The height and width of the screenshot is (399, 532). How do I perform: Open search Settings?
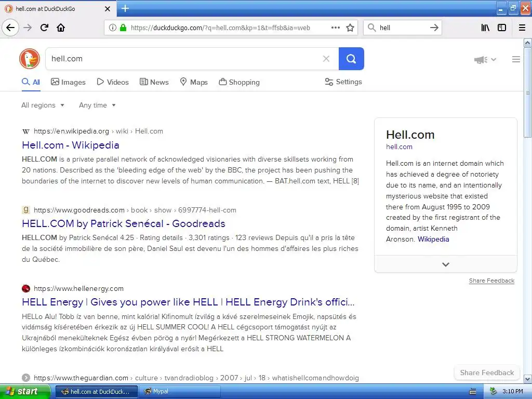click(x=343, y=82)
